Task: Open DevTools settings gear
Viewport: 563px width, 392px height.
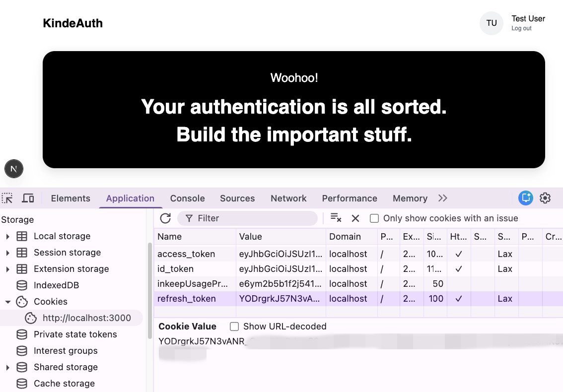Action: point(545,198)
